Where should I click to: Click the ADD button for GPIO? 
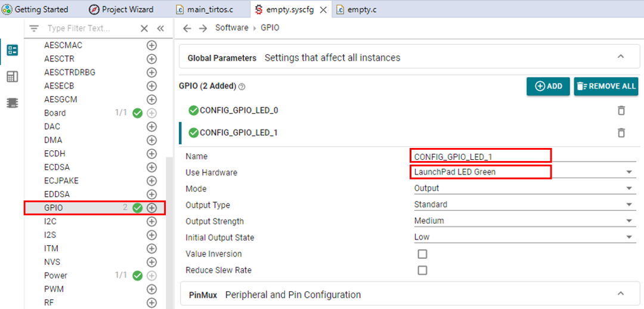click(x=548, y=86)
